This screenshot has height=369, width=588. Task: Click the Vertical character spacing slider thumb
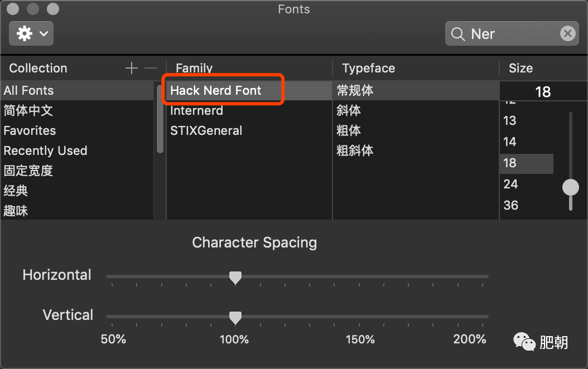coord(235,318)
